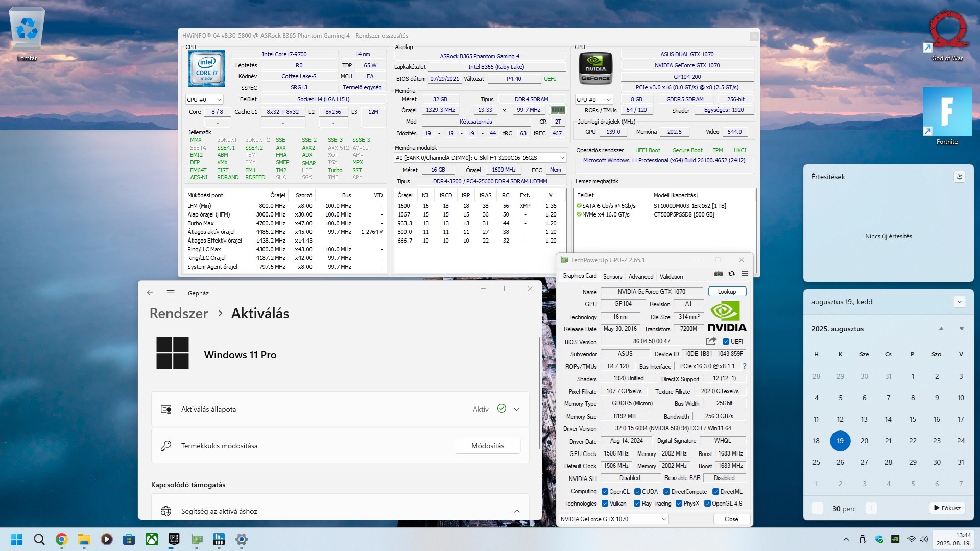Toggle the OpenCL checkbox
This screenshot has width=980, height=551.
coord(605,492)
